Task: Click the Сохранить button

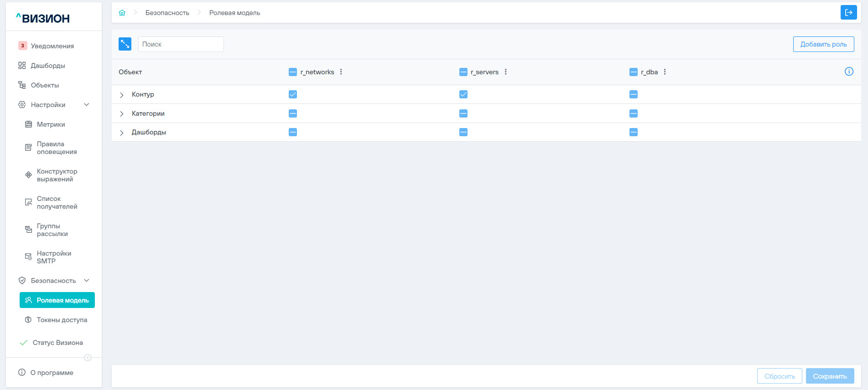Action: (830, 376)
